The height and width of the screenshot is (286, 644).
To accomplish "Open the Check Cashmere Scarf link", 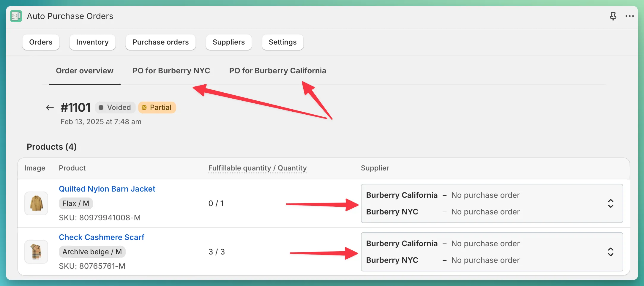I will pyautogui.click(x=102, y=237).
